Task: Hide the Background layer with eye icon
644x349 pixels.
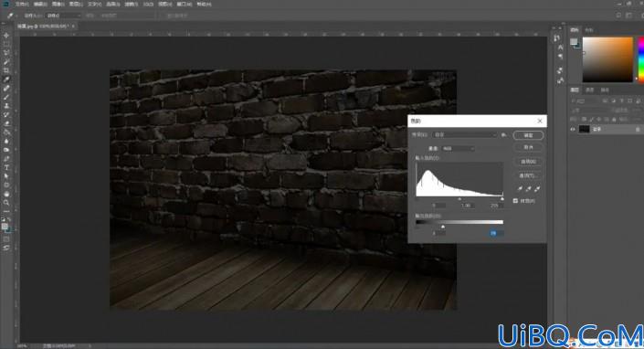Action: click(573, 129)
